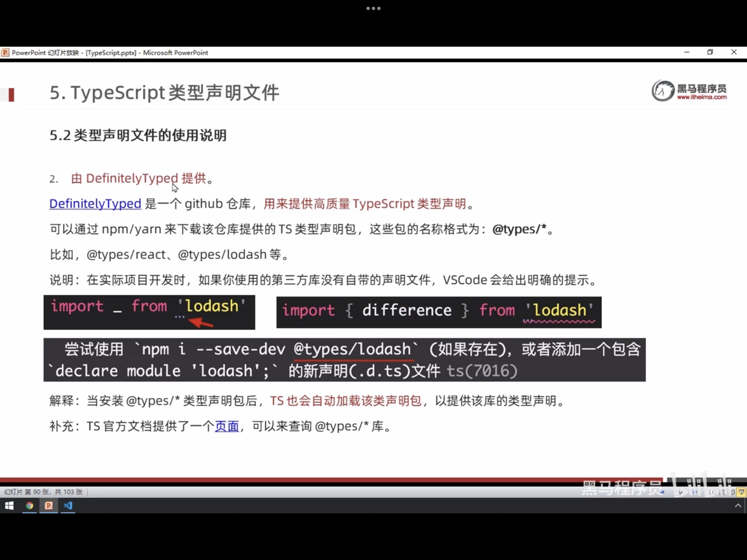Open Chrome from the taskbar
Viewport: 747px width, 560px height.
(29, 505)
